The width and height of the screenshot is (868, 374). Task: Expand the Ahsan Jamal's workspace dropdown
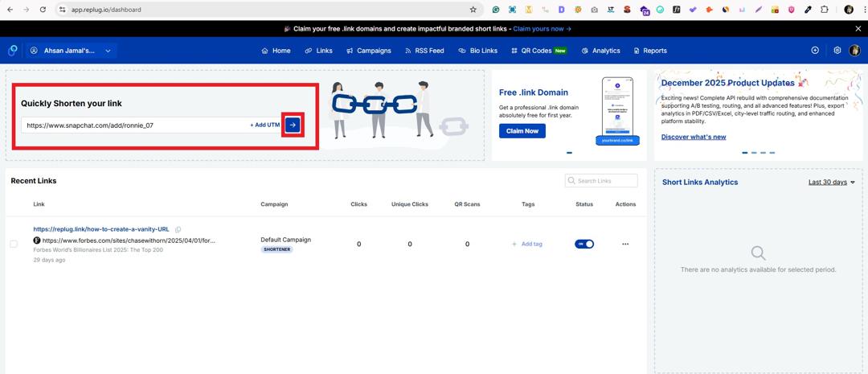coord(72,51)
